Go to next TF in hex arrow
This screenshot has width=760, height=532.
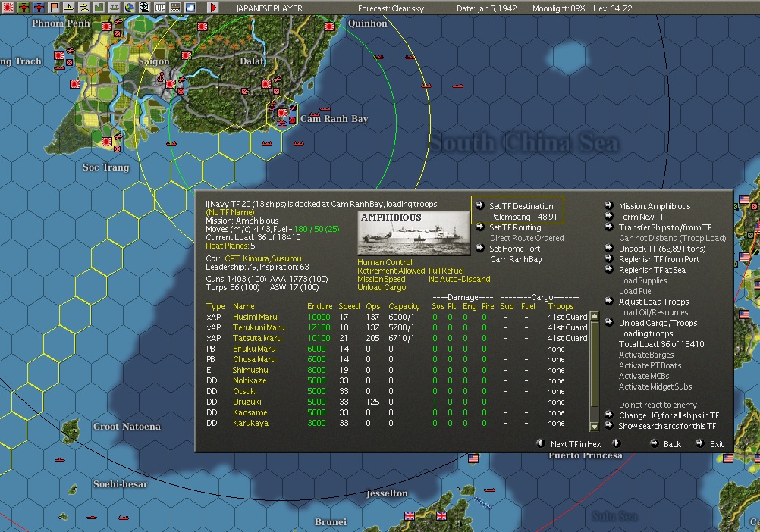[616, 443]
